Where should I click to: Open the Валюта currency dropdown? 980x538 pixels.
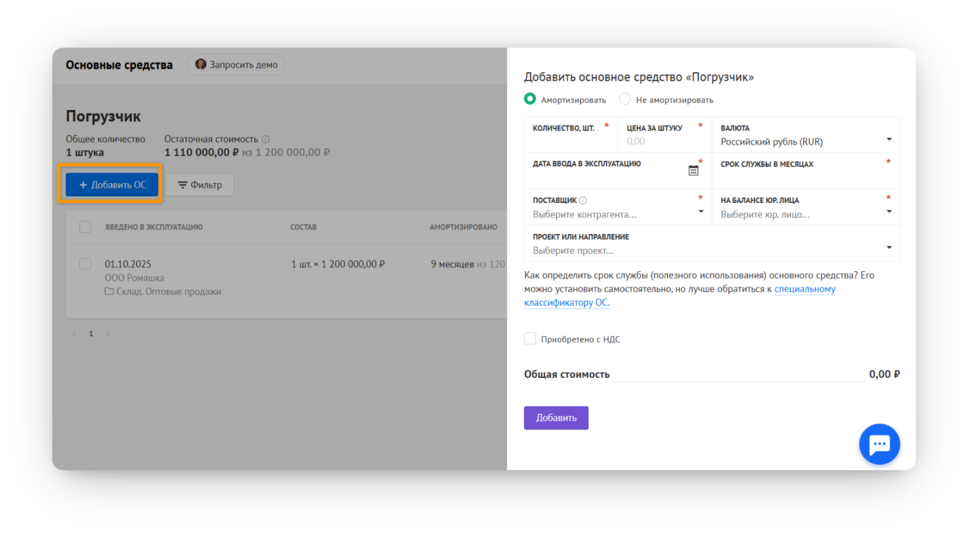pyautogui.click(x=806, y=135)
